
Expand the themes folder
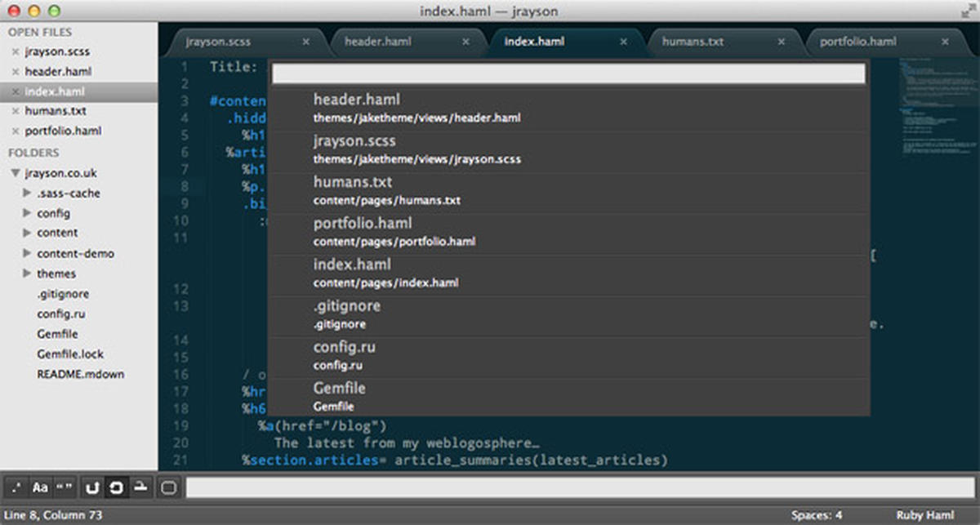(x=27, y=274)
